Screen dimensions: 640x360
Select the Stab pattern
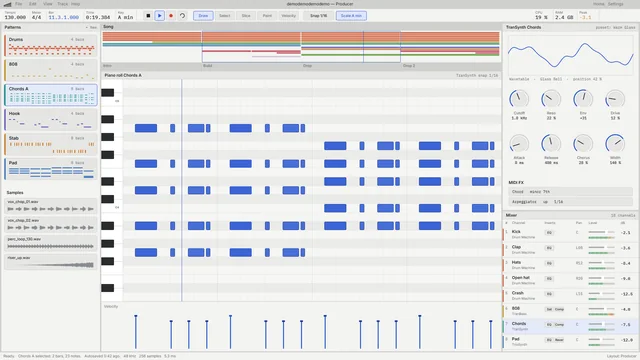[51, 144]
